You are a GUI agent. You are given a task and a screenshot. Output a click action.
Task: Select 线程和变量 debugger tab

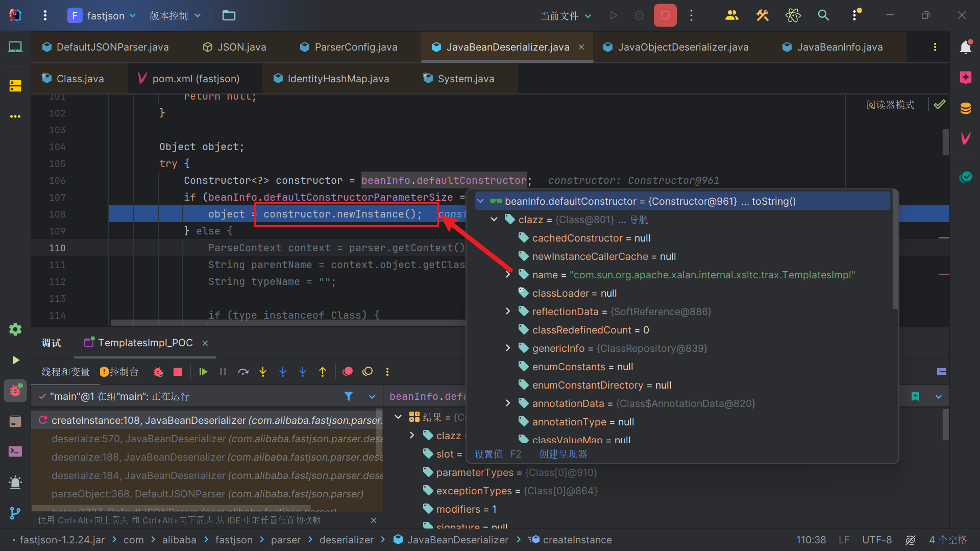(x=65, y=372)
